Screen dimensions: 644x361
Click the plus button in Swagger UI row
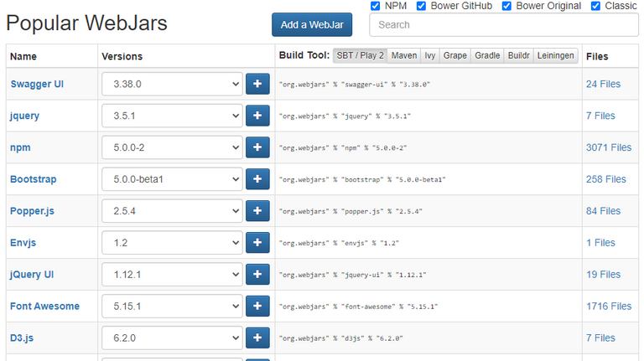(x=257, y=84)
